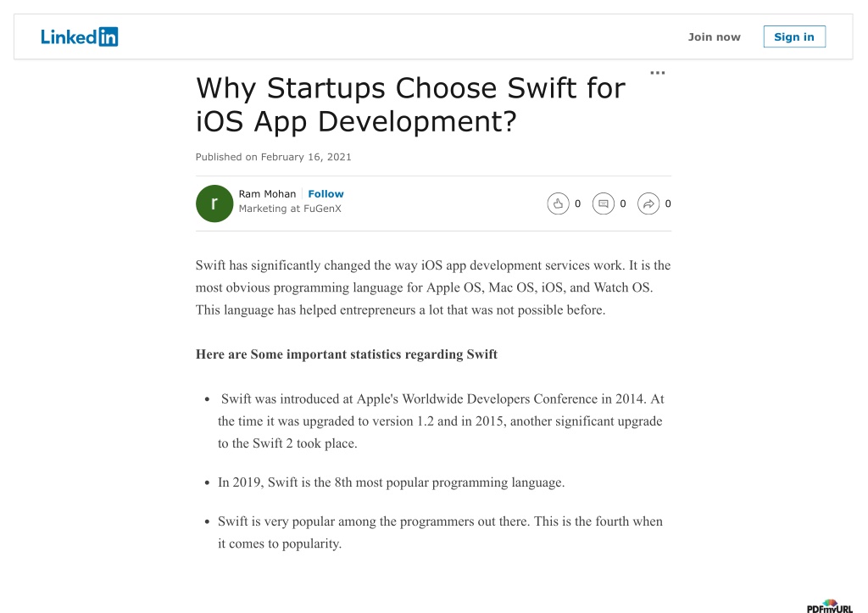
Task: Click the article title heading
Action: pos(410,104)
